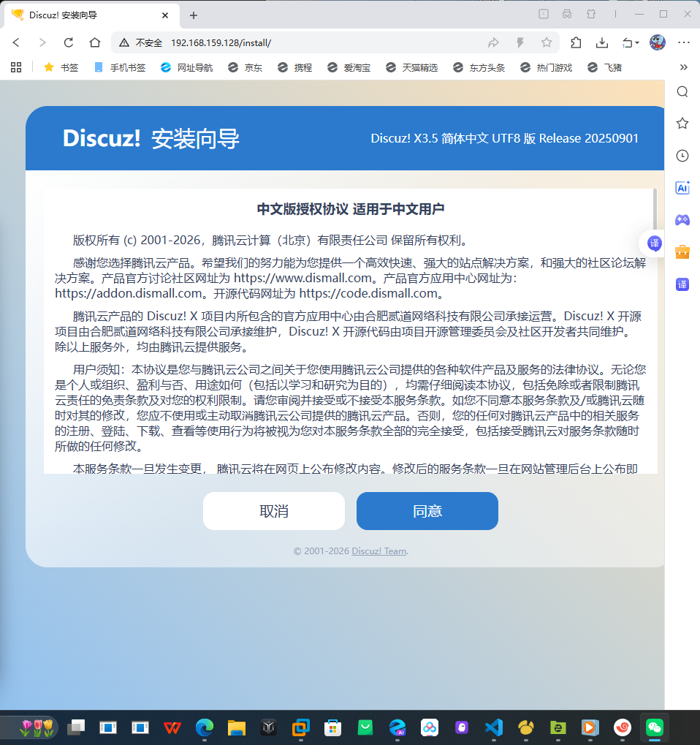The height and width of the screenshot is (745, 700).
Task: Open the sidebar purple translate icon
Action: tap(682, 284)
